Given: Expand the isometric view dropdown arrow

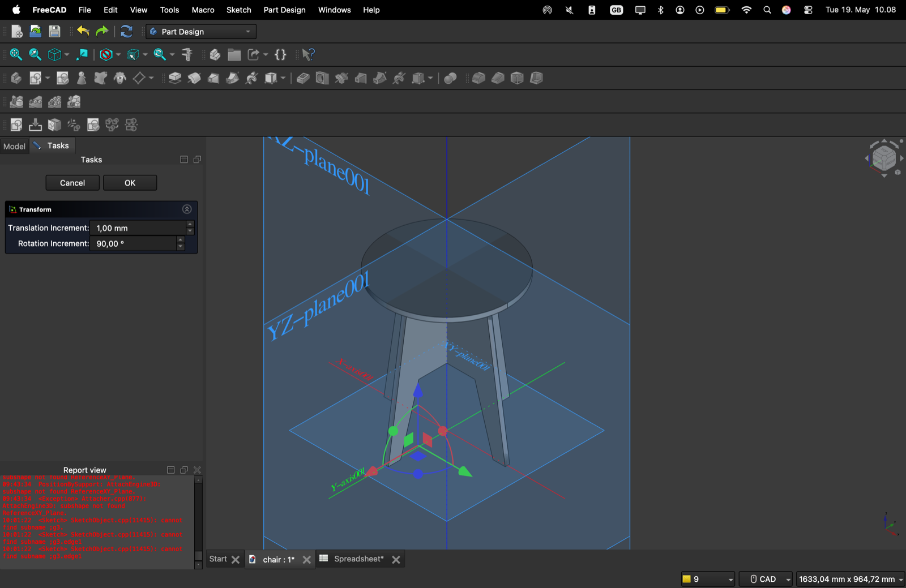Looking at the screenshot, I should pos(67,55).
